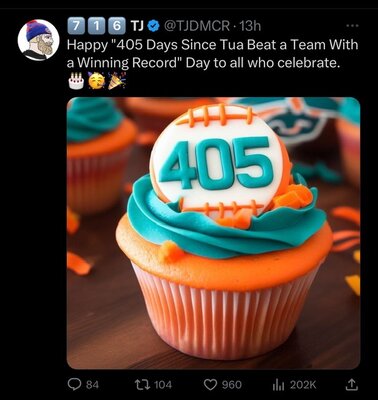
Task: Retweet using the repost arrows icon
Action: [x=144, y=385]
